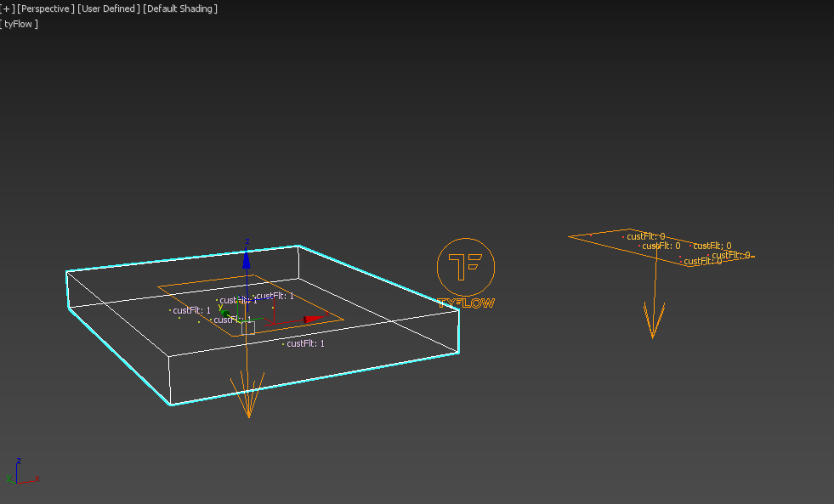Click the red X axis gizmo arrow

coord(316,319)
